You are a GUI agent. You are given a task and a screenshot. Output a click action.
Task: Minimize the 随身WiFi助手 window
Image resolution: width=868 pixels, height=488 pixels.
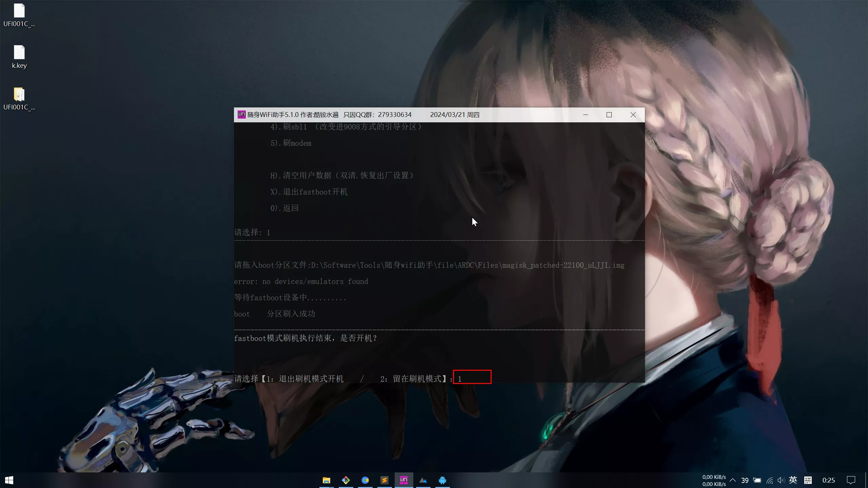point(586,115)
